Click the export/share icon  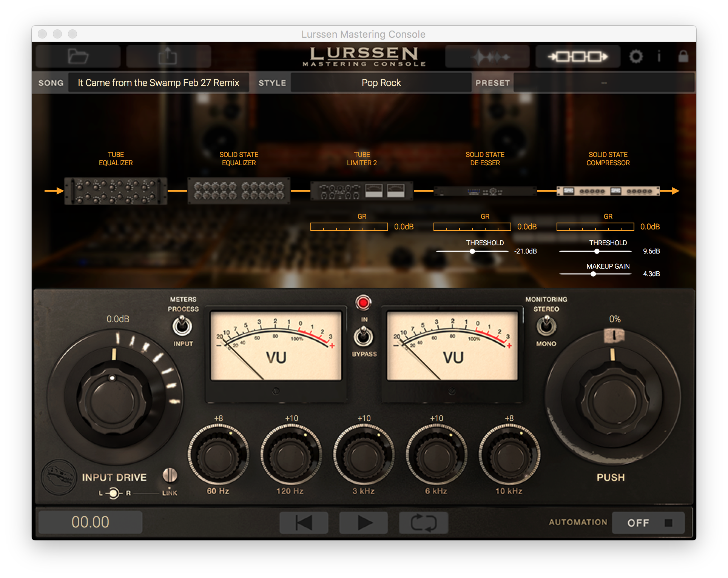[168, 57]
